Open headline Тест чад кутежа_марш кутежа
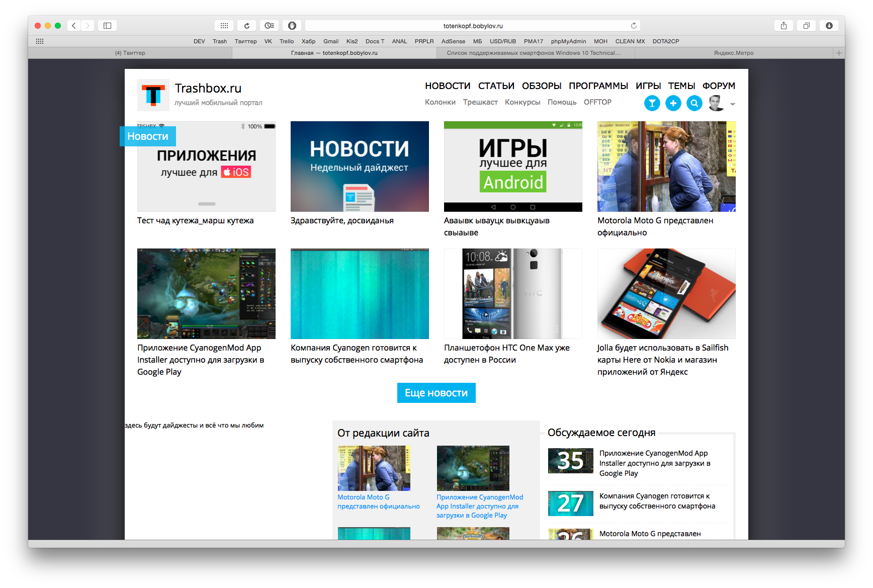 [x=196, y=221]
